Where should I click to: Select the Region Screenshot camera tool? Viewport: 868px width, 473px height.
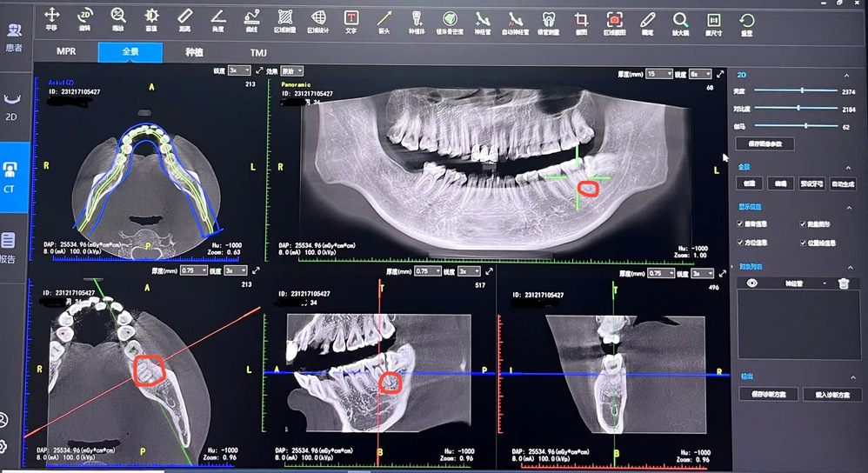(x=614, y=22)
